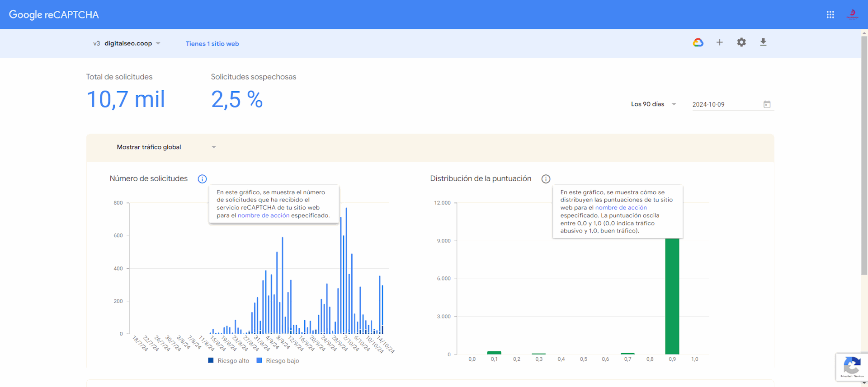Add a new site with plus icon

[x=720, y=42]
